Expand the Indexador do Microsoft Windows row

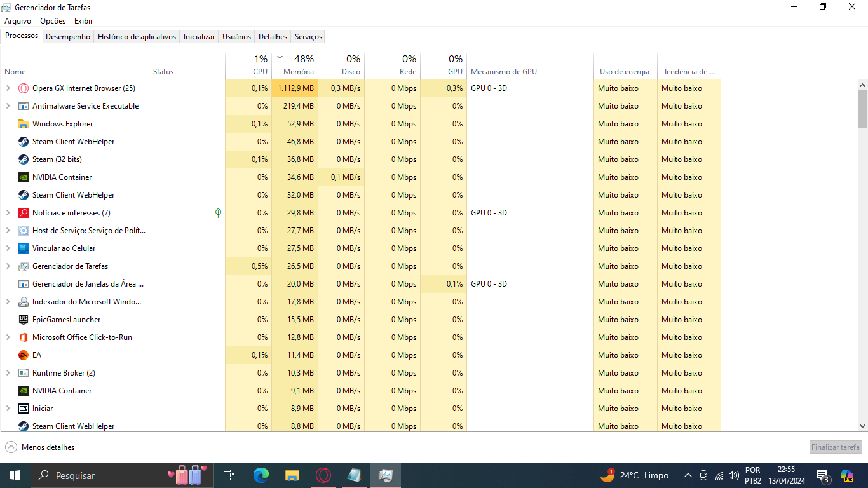pos(8,302)
